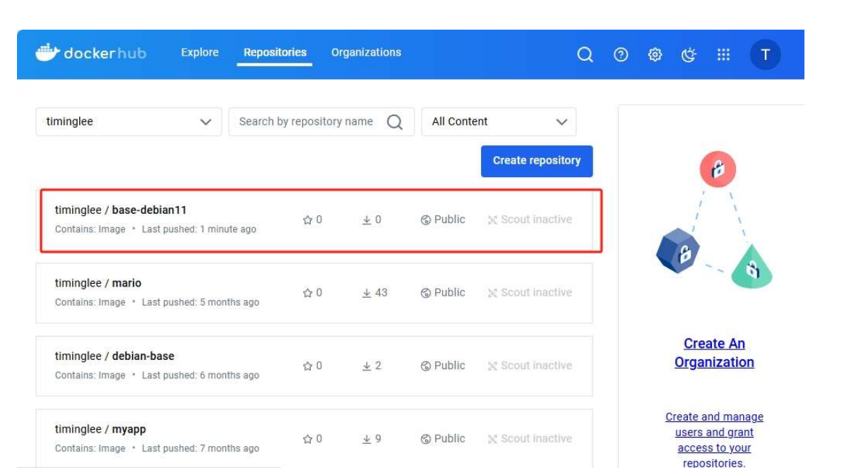Click 'Scout inactive' label in myapp row
This screenshot has width=868, height=475.
pos(537,439)
